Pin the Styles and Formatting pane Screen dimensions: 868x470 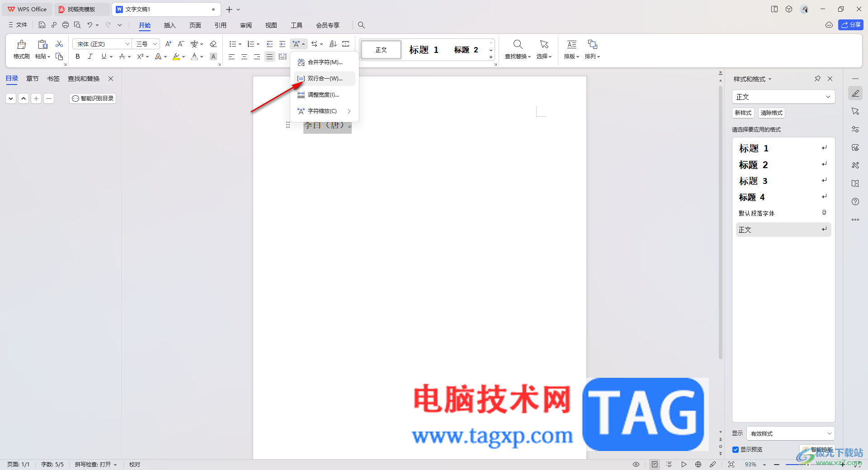817,79
